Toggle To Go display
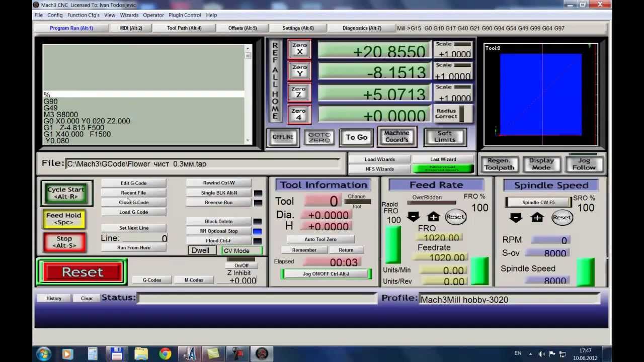 (x=356, y=137)
